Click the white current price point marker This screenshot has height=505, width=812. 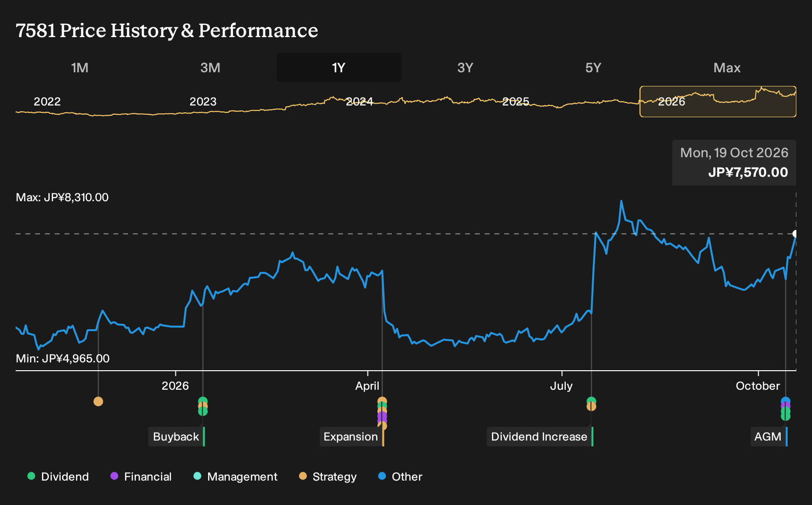[795, 234]
